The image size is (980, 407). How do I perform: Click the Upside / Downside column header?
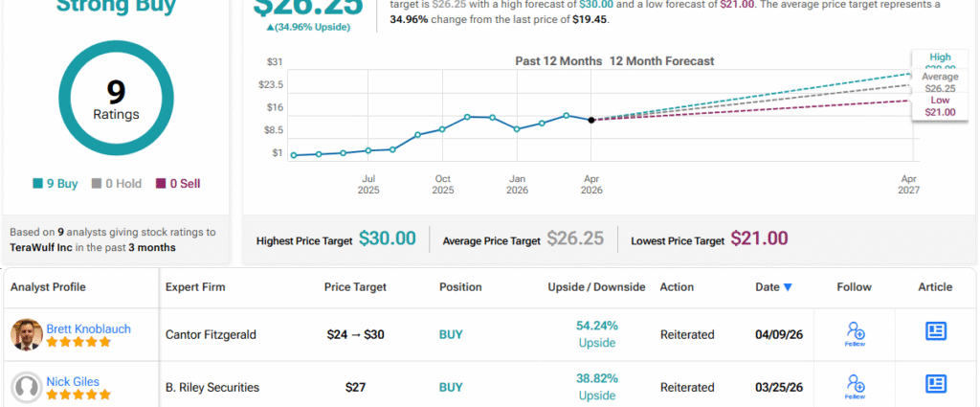596,287
